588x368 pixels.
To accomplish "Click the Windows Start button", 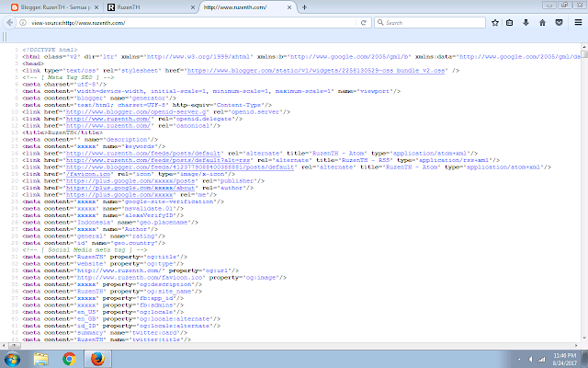I will [x=13, y=357].
